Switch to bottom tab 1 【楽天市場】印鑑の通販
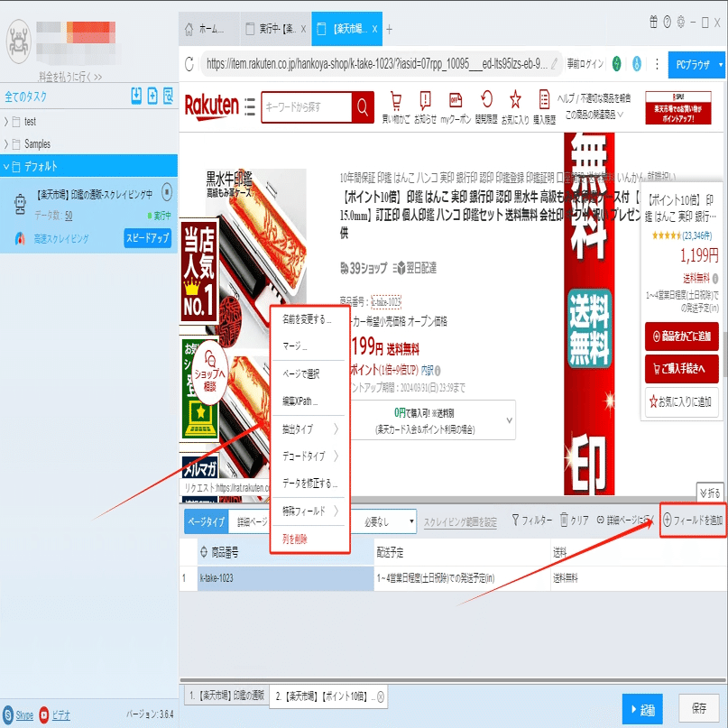The height and width of the screenshot is (728, 728). pyautogui.click(x=226, y=695)
